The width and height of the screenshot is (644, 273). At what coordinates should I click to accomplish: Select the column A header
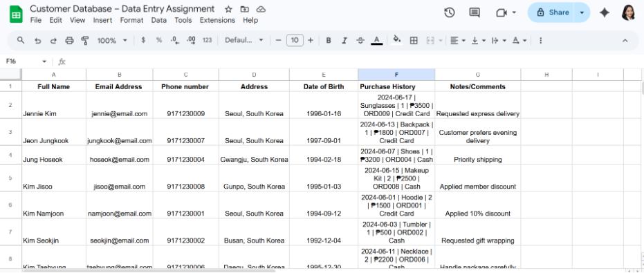tap(54, 75)
